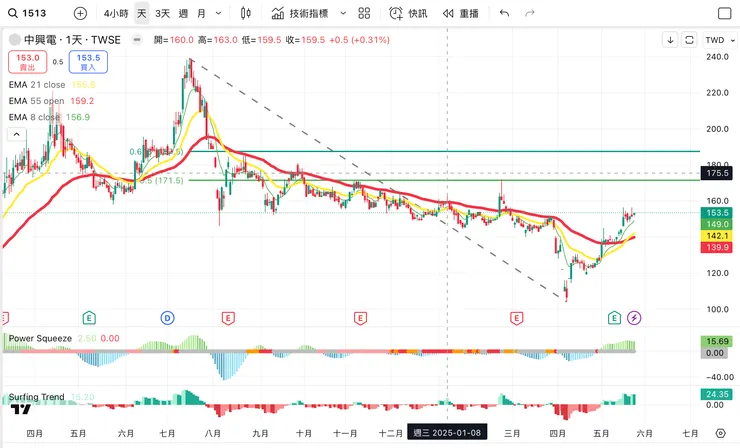The width and height of the screenshot is (740, 448).
Task: Click the green 153.5 last price label
Action: click(x=717, y=213)
